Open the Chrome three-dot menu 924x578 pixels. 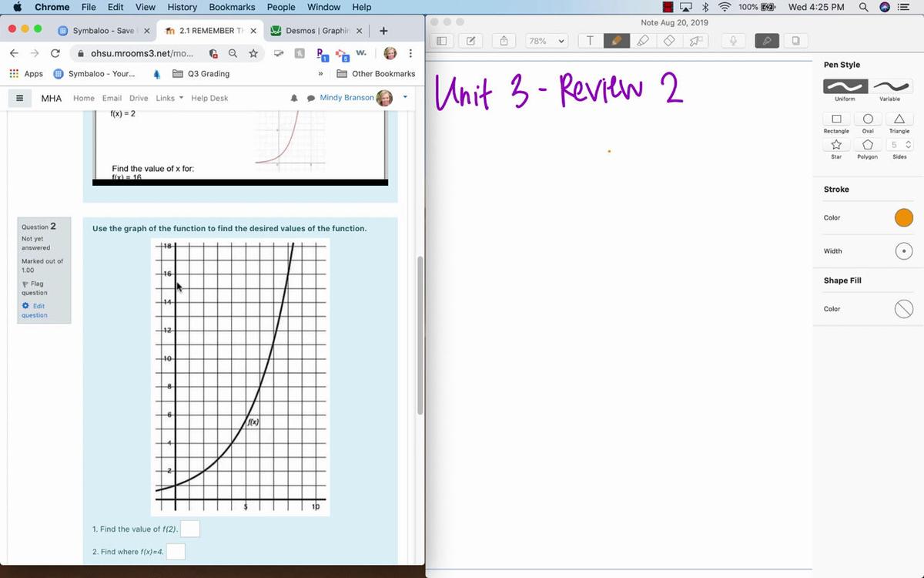pyautogui.click(x=411, y=54)
